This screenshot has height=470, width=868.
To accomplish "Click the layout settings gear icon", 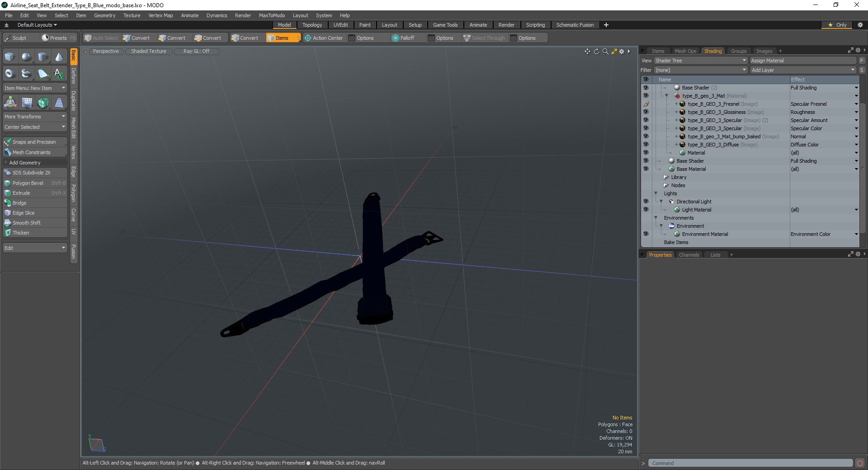I will click(x=860, y=25).
